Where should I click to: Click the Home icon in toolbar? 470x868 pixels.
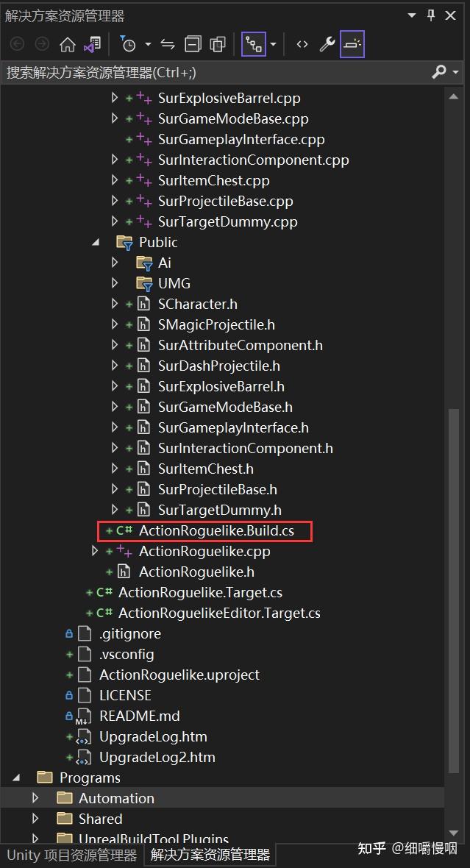[x=67, y=45]
